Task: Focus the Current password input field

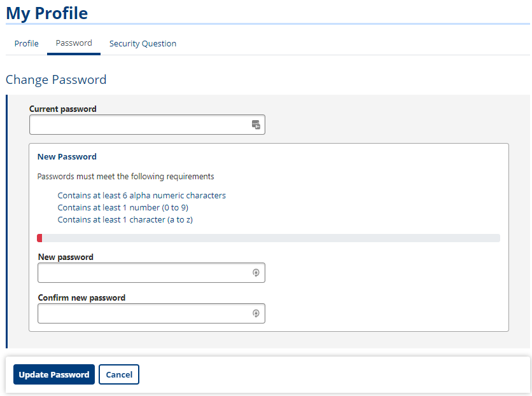Action: point(147,125)
